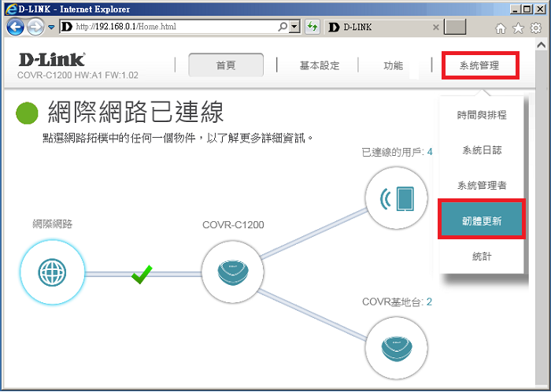Open the 系統管理 menu

pyautogui.click(x=479, y=65)
